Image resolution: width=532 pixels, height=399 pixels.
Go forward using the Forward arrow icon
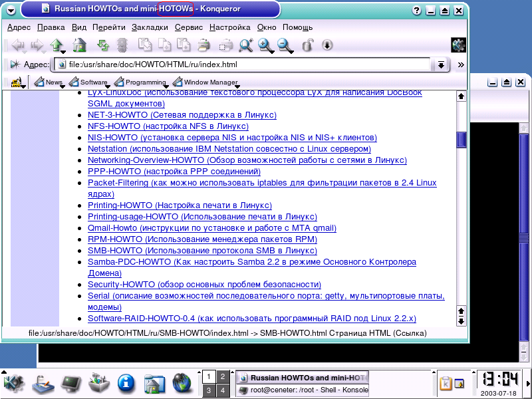click(37, 45)
